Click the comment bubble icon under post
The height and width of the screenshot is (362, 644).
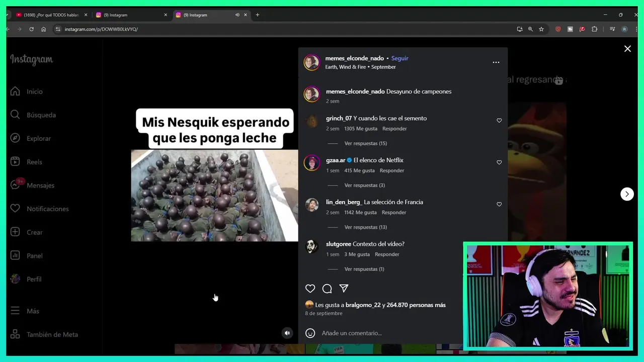pyautogui.click(x=327, y=289)
